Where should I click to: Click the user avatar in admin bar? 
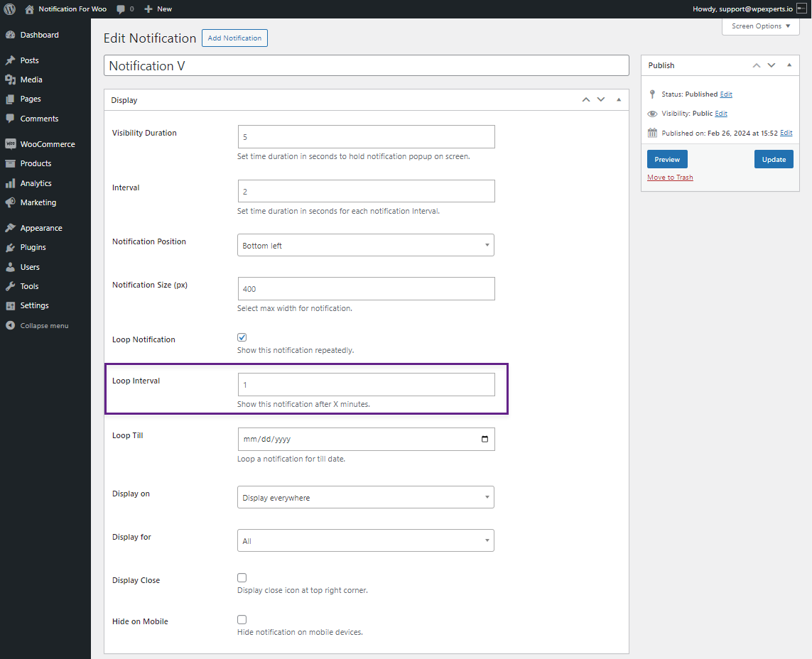click(x=801, y=9)
